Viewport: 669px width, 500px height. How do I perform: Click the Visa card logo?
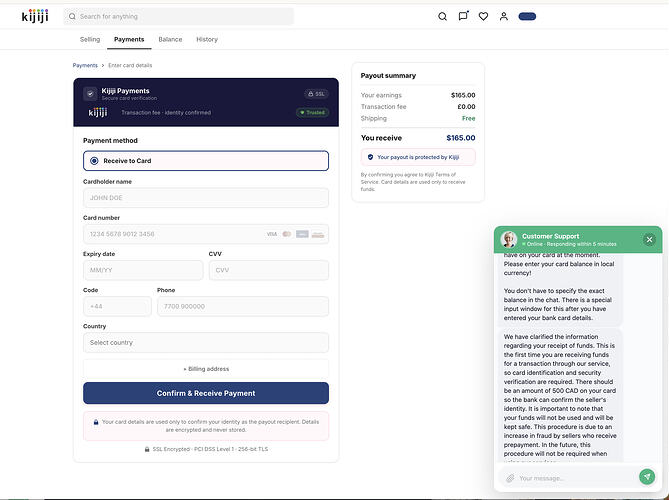[272, 234]
